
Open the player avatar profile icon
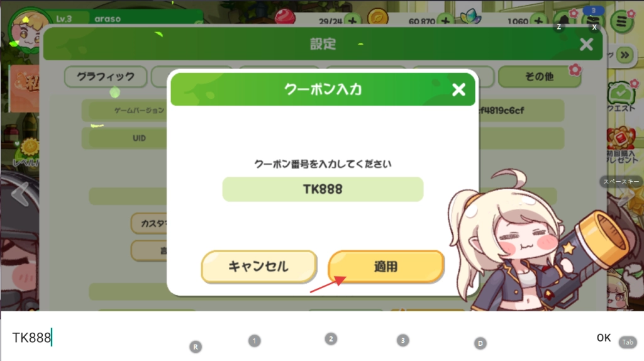click(28, 31)
